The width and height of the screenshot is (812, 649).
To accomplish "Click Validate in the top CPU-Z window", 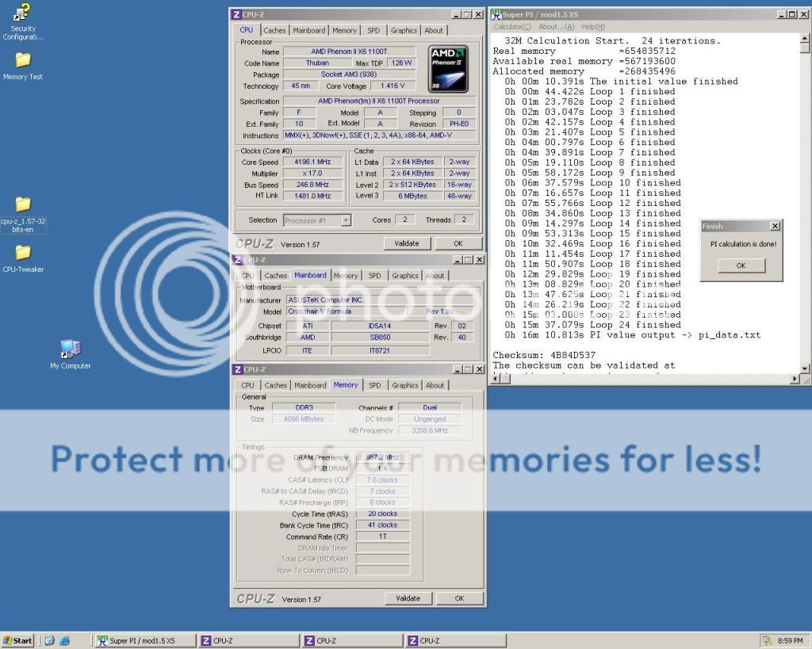I will click(x=407, y=243).
